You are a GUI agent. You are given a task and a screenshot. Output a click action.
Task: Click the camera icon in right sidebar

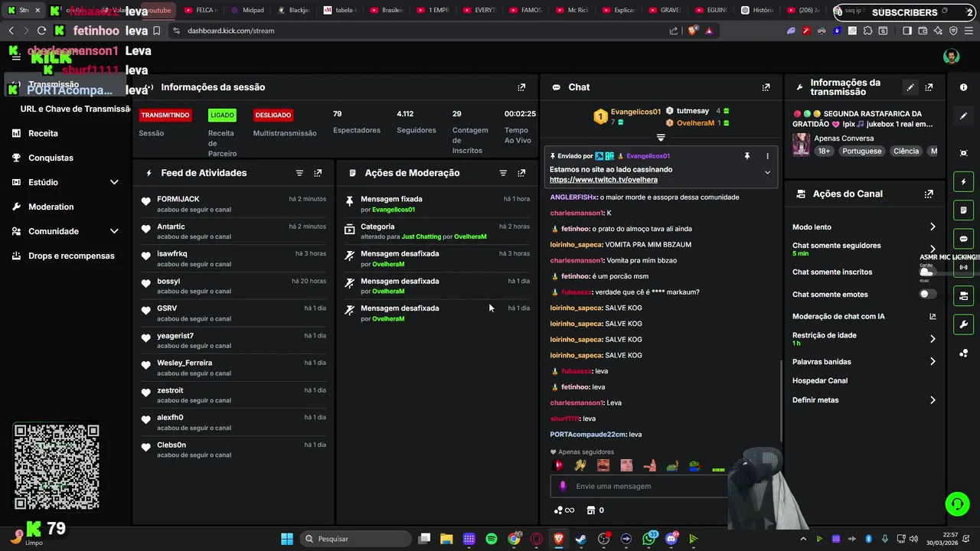(963, 295)
